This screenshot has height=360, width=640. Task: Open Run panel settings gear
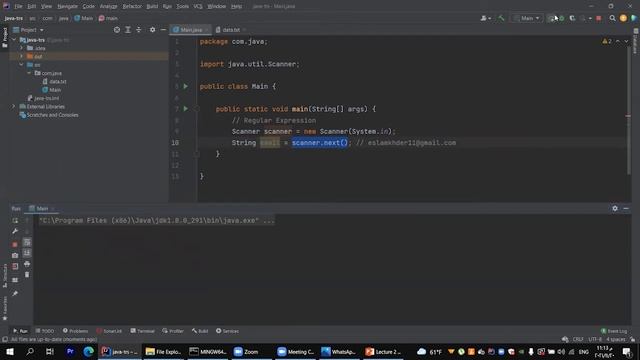pos(615,209)
